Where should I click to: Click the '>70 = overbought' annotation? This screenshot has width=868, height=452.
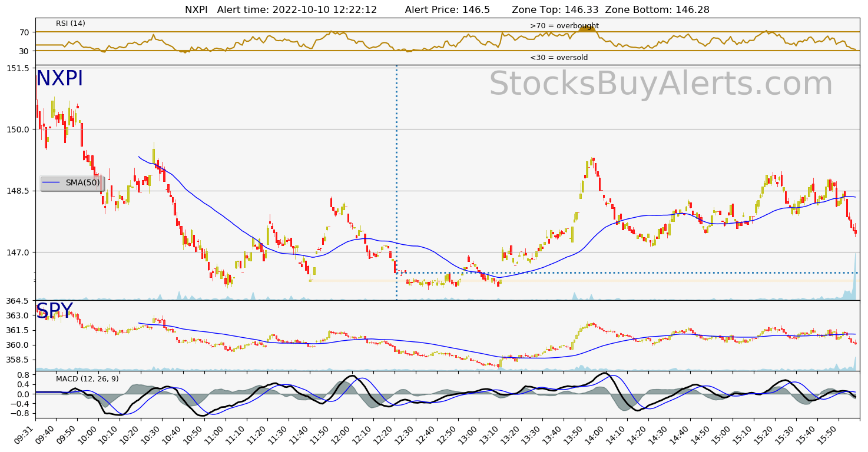(564, 26)
